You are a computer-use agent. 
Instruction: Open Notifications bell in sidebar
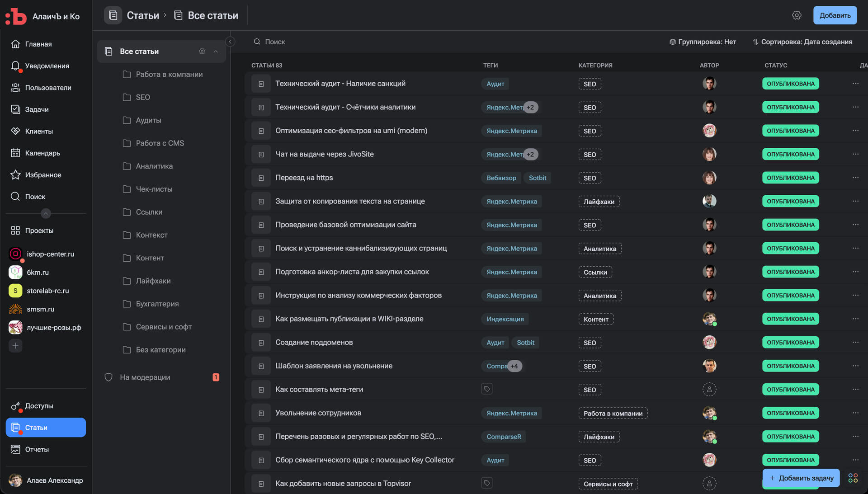pyautogui.click(x=15, y=66)
